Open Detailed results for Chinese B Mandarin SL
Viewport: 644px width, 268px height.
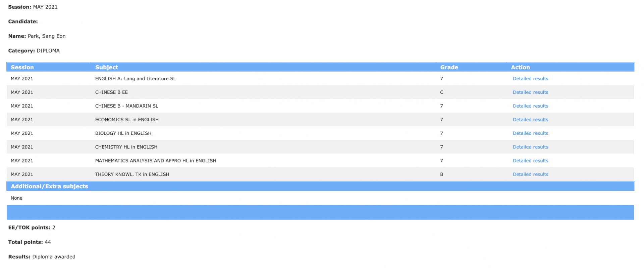tap(530, 106)
